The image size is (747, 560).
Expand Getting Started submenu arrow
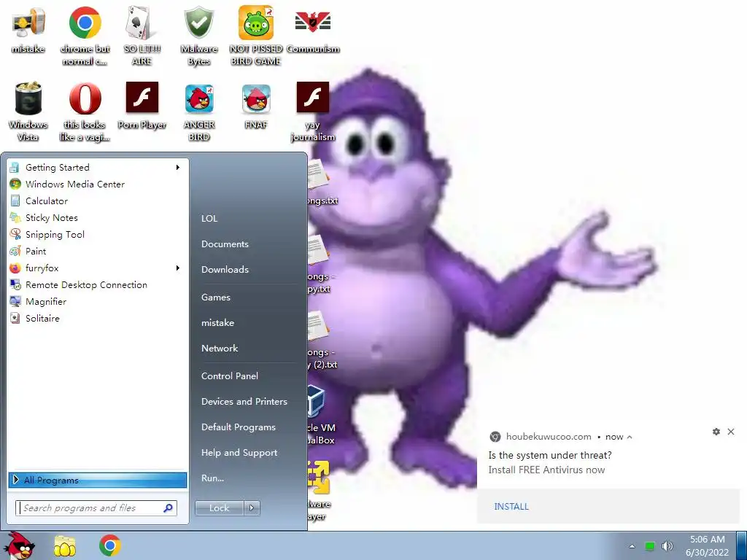[x=178, y=167]
